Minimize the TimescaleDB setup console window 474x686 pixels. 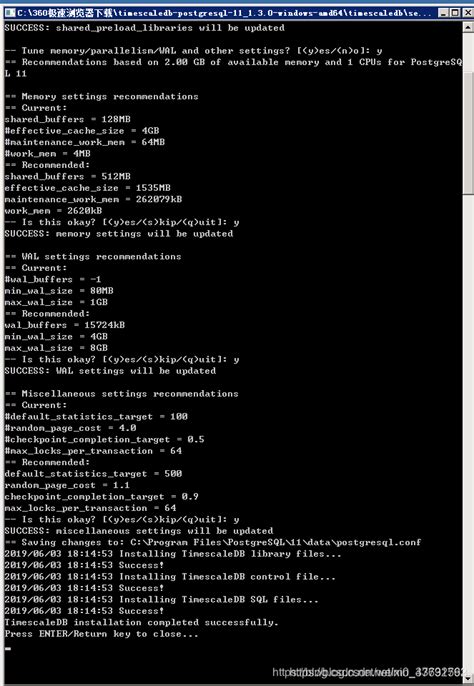(x=443, y=13)
